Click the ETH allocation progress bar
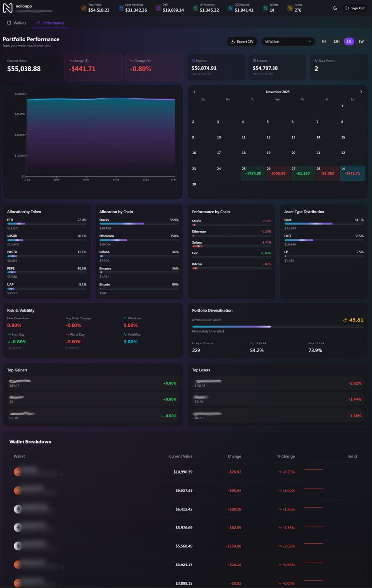Screen dimensions: 372x588 coord(47,223)
